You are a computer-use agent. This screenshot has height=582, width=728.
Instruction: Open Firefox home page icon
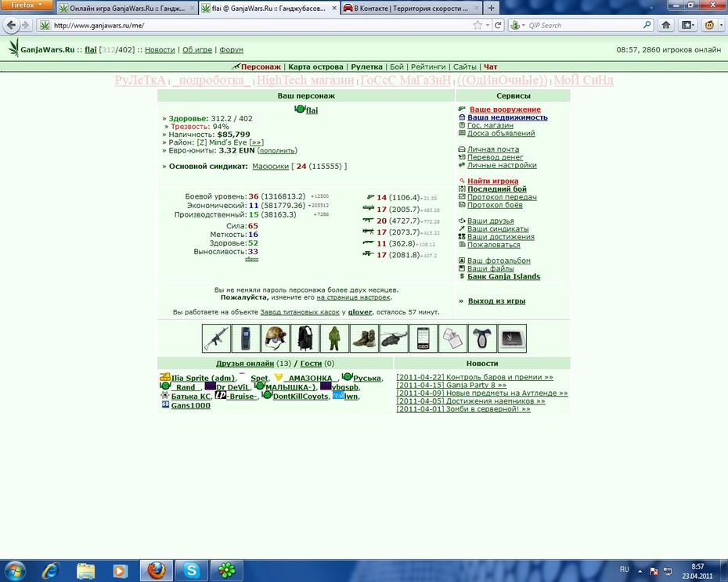[666, 25]
